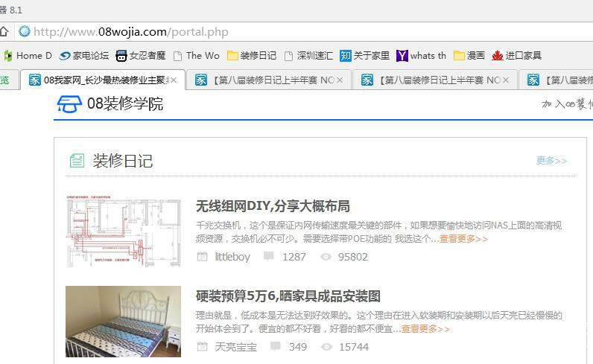This screenshot has width=593, height=364.
Task: Click author name littleboy
Action: 232,257
